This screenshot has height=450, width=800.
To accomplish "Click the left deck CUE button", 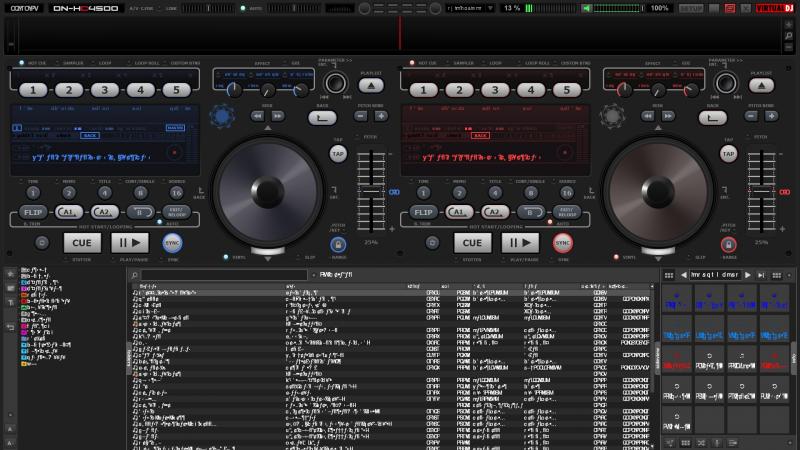I will tap(82, 243).
